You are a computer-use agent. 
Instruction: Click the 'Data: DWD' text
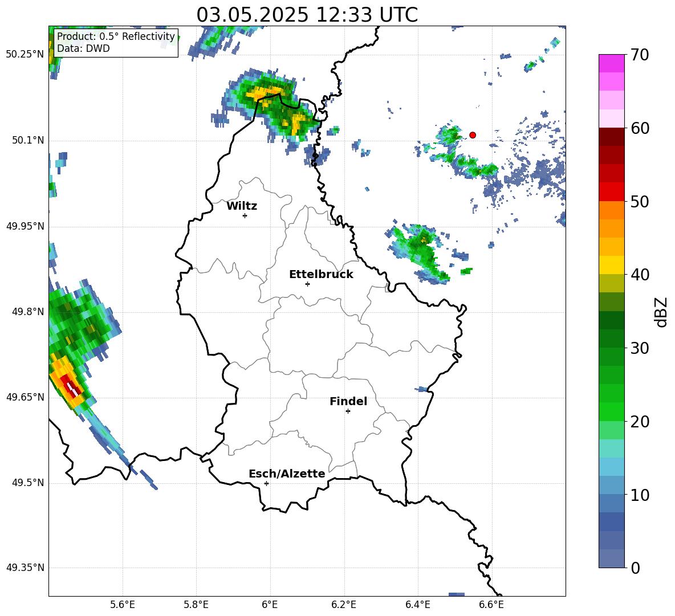(83, 48)
